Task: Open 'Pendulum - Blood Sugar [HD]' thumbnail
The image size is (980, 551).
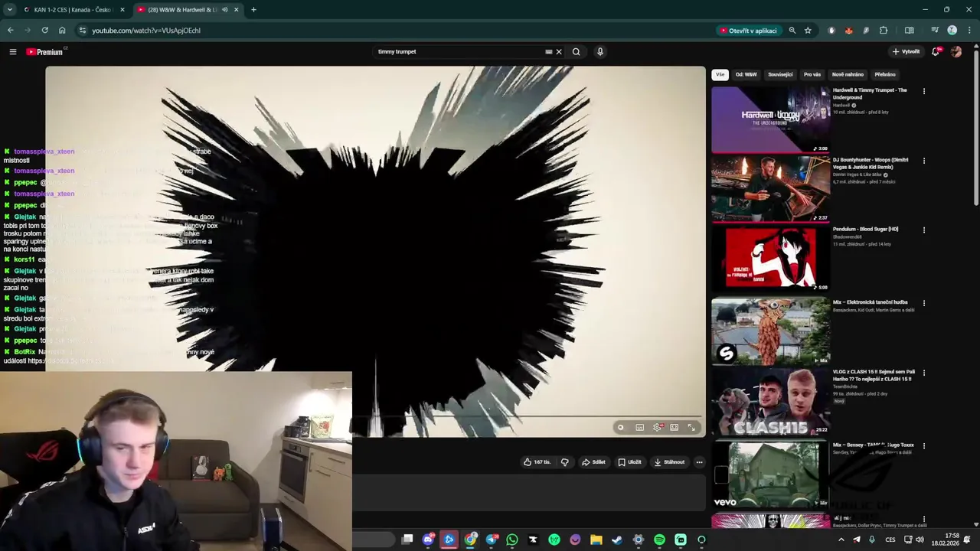Action: [x=770, y=259]
